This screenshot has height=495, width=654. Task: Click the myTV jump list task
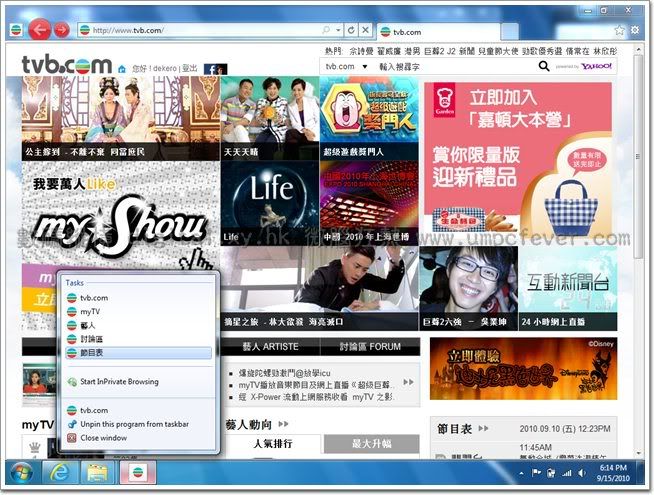(91, 312)
